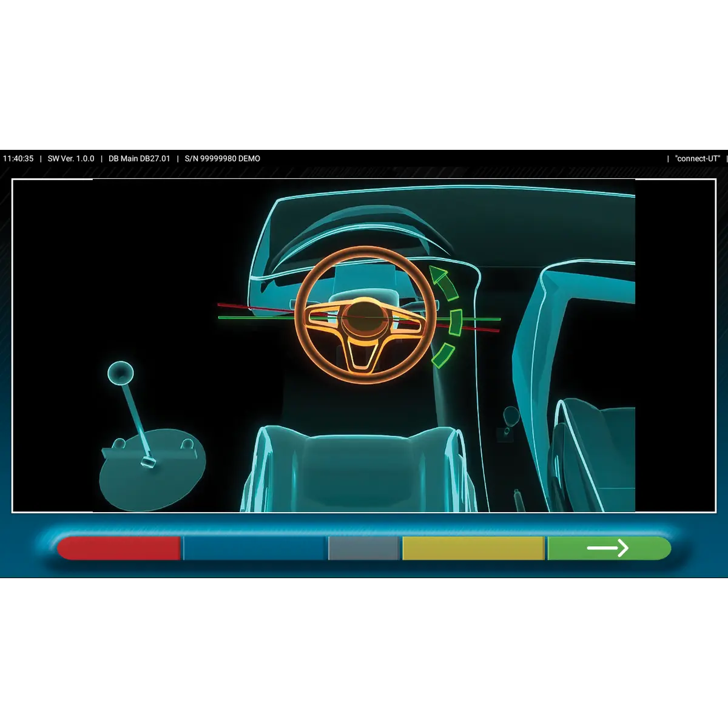Click the DB Main DB27.01 label
Image resolution: width=728 pixels, height=728 pixels.
click(x=140, y=158)
